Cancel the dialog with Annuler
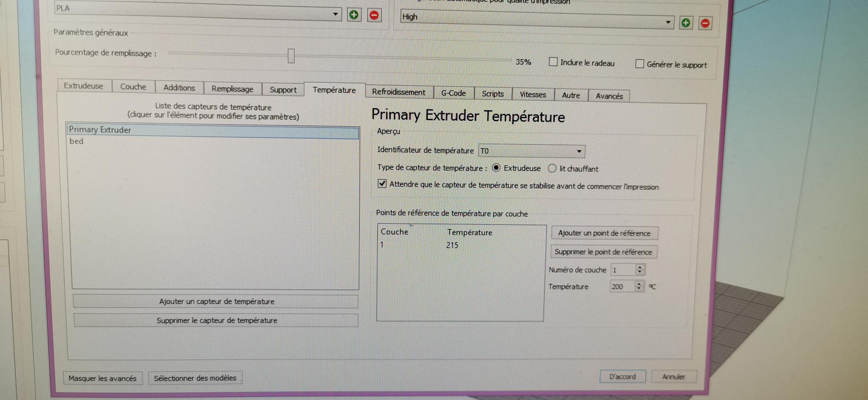Viewport: 868px width, 400px height. (x=673, y=376)
